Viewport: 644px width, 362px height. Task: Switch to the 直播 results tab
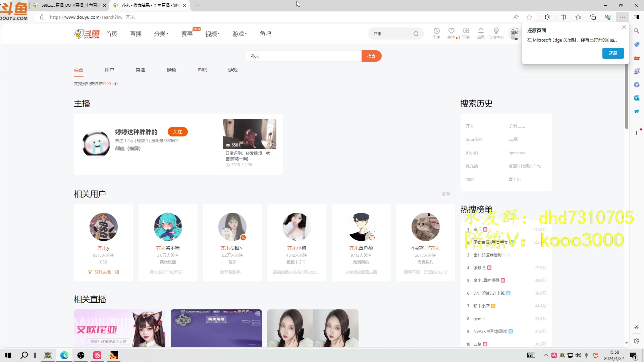coord(140,70)
